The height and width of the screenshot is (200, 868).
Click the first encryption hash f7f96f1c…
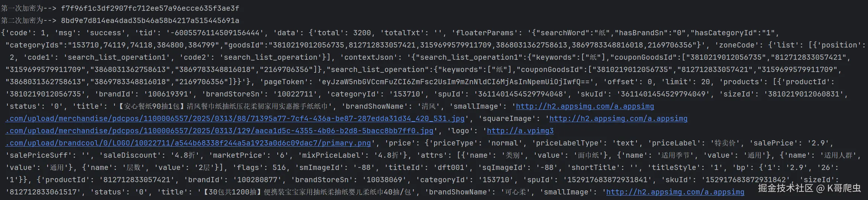[x=150, y=8]
